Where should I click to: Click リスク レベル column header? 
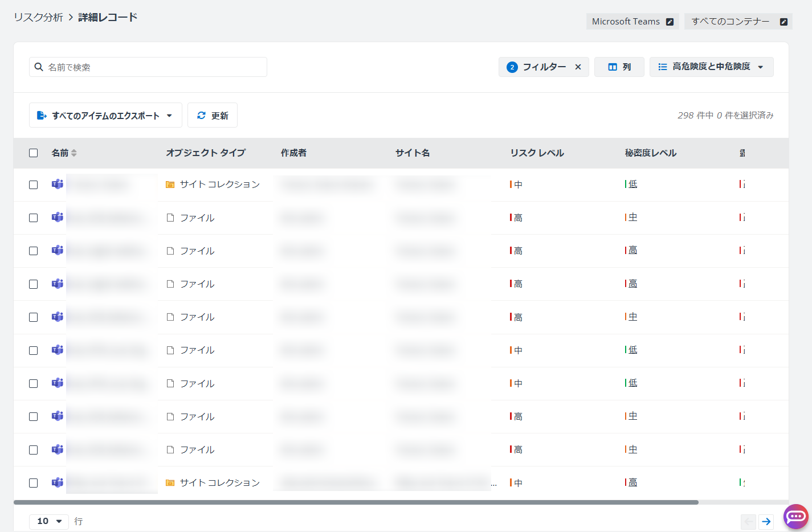(537, 153)
